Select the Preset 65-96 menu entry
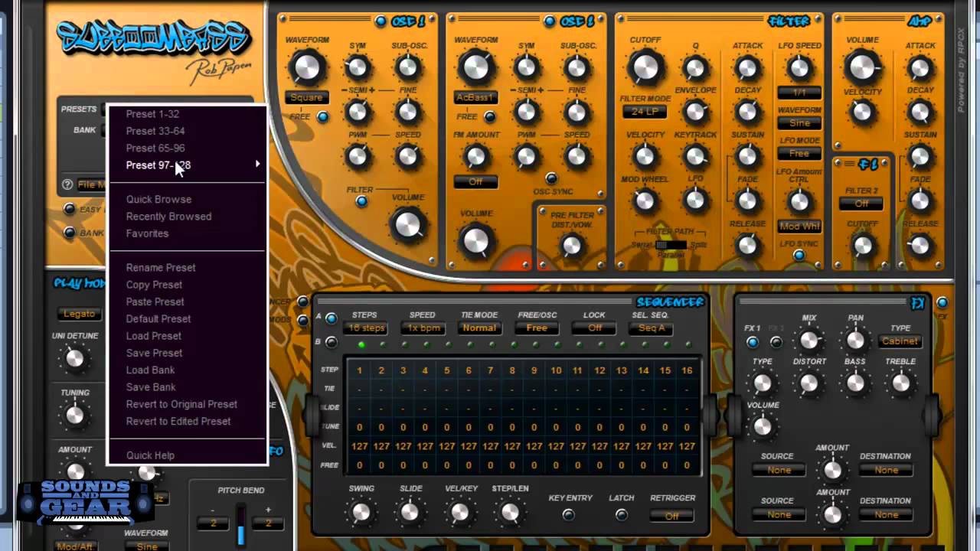Screen dimensions: 980x551 [155, 148]
